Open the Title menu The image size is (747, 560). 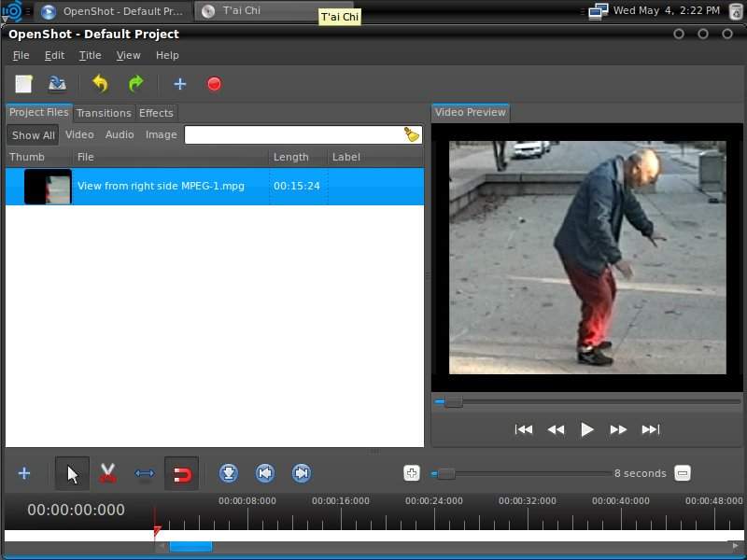click(x=90, y=55)
